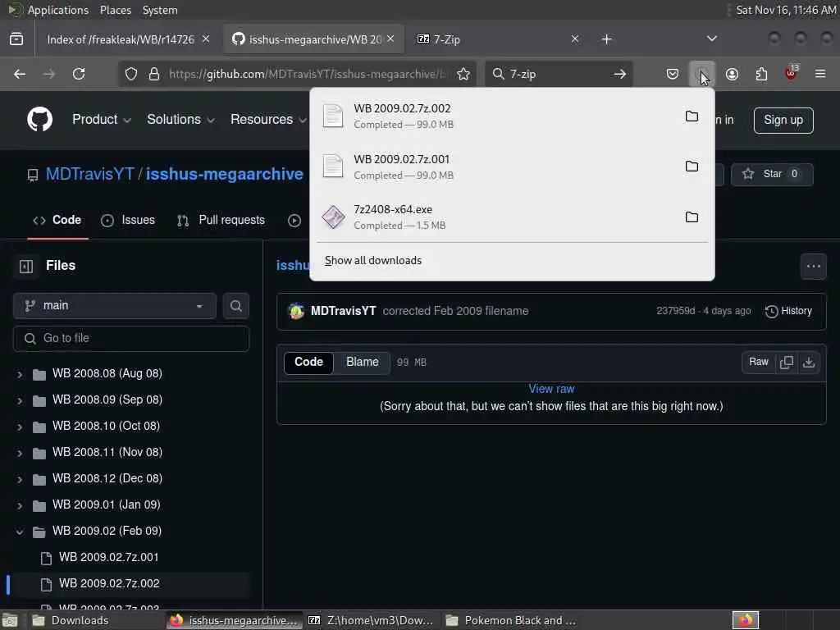
Task: Download raw file icon
Action: click(809, 362)
